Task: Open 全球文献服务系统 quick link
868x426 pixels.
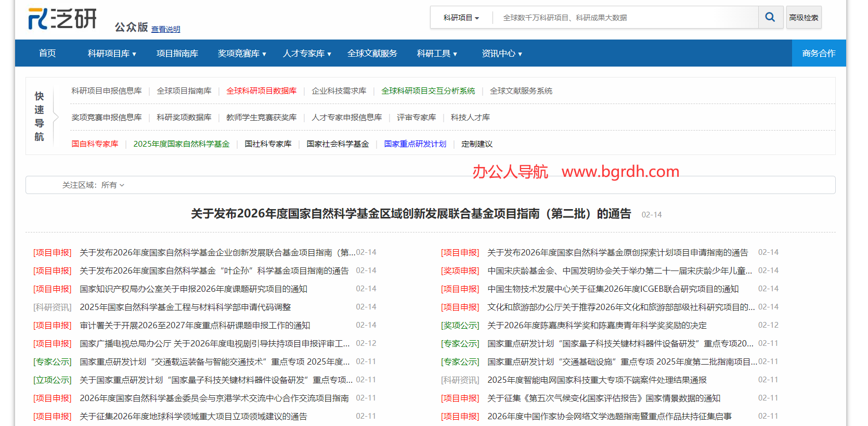Action: (521, 91)
